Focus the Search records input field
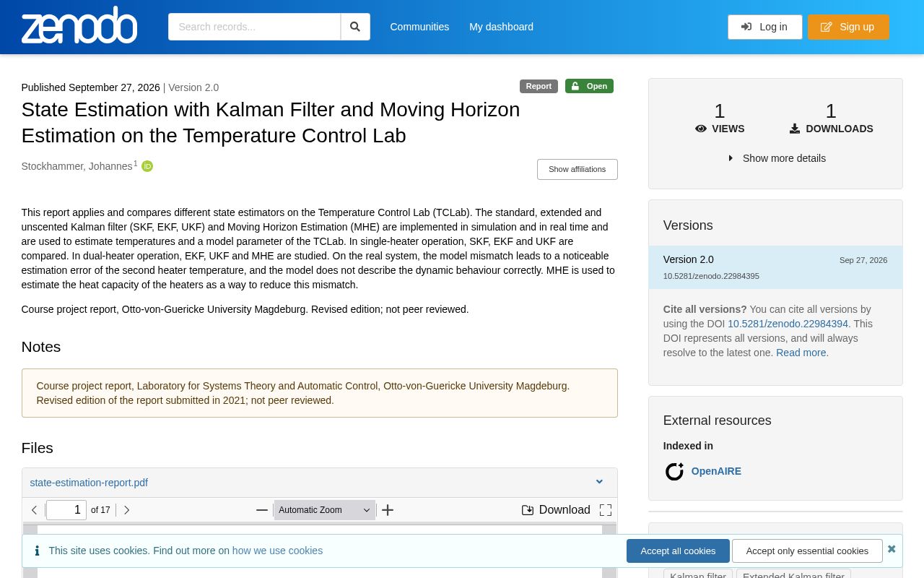Viewport: 924px width, 578px height. click(x=254, y=27)
